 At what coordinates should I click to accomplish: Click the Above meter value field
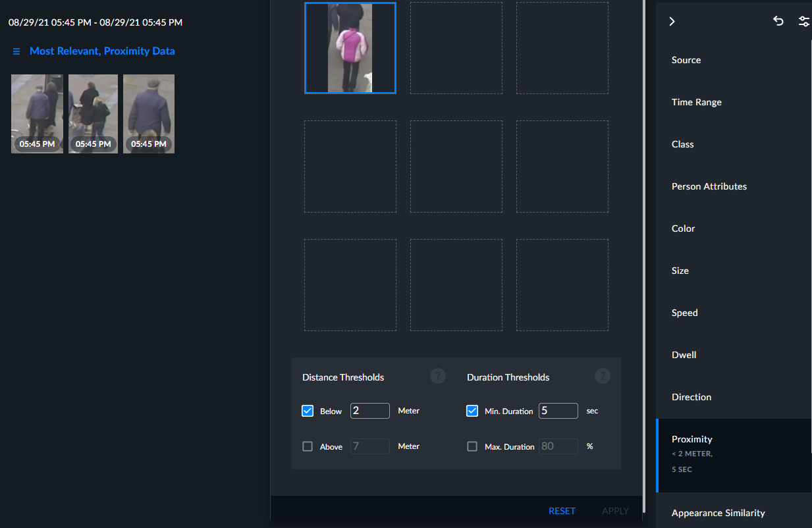(370, 446)
